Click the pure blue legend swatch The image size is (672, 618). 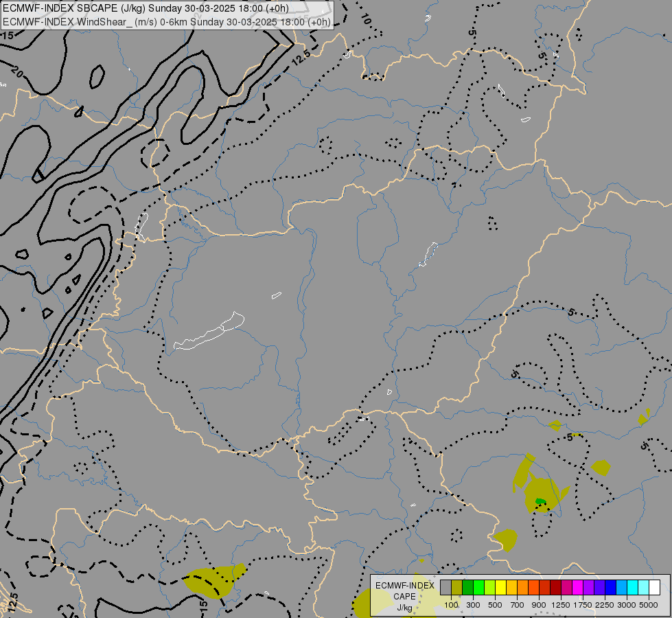click(x=610, y=587)
